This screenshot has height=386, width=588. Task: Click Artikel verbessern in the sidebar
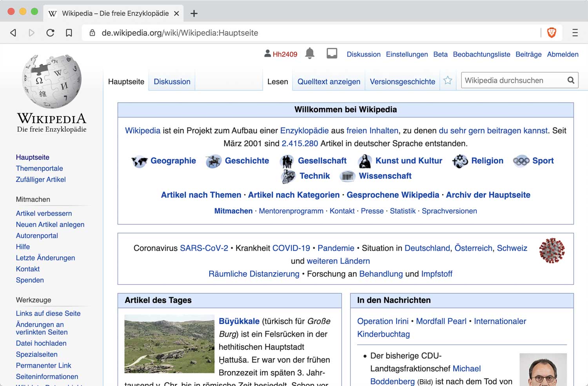[44, 213]
